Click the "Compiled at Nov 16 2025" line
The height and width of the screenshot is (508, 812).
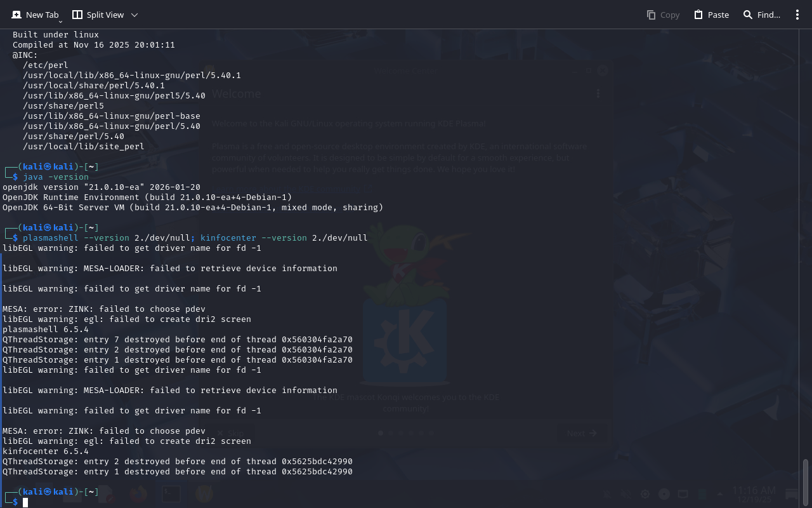pyautogui.click(x=94, y=45)
